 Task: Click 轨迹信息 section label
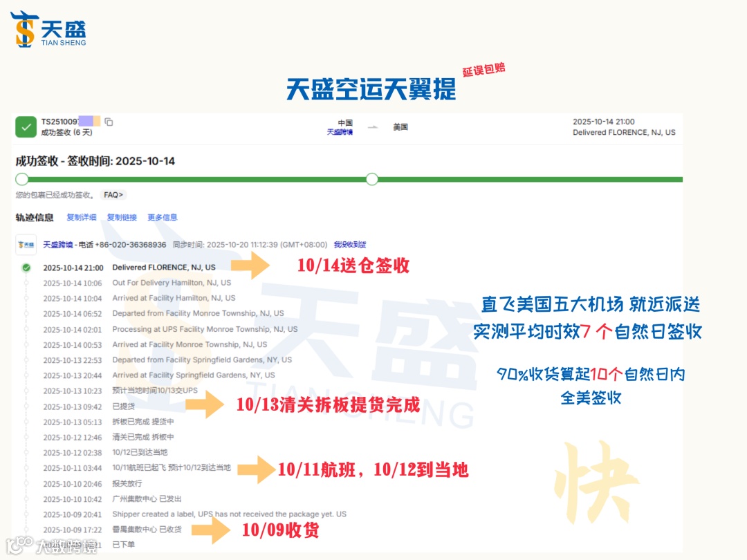tap(35, 218)
